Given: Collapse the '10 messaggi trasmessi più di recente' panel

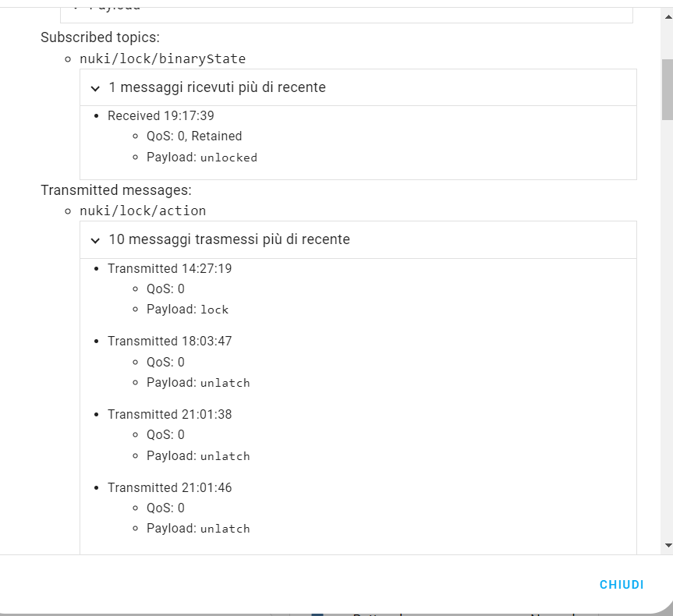Looking at the screenshot, I should (228, 239).
